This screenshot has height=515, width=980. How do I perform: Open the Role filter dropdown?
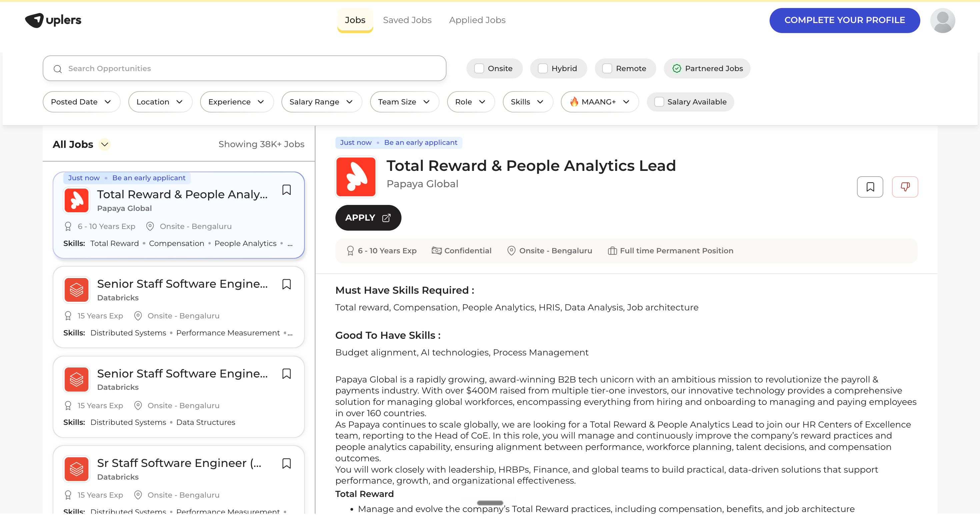(470, 102)
